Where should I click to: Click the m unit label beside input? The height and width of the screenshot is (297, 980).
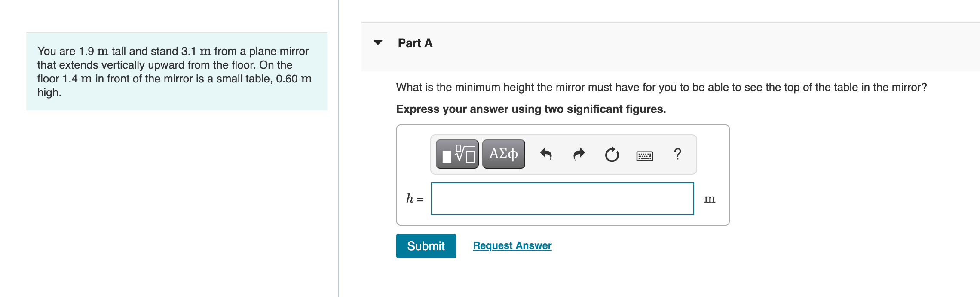click(710, 199)
